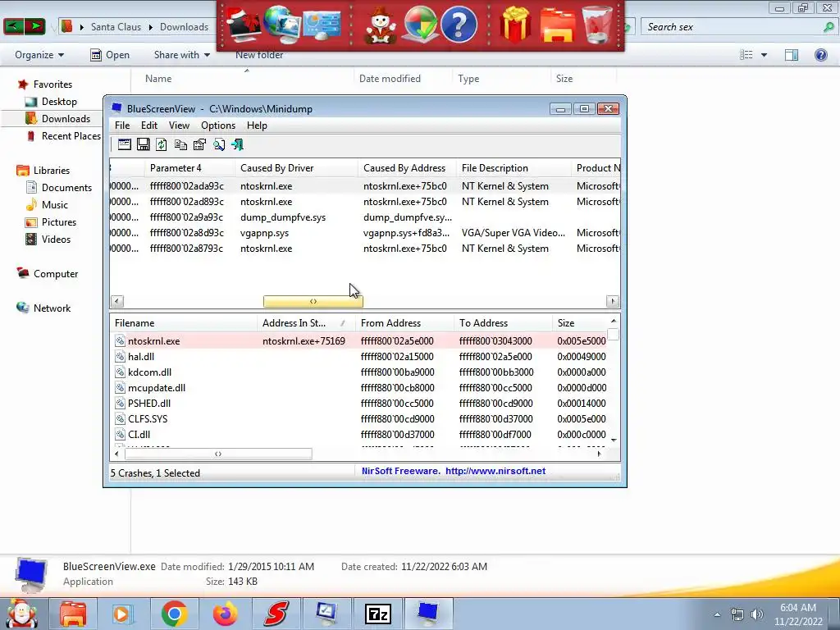Click the lower pane horizontal scrollbar thumb
Screen dimensions: 840x630
[218, 454]
